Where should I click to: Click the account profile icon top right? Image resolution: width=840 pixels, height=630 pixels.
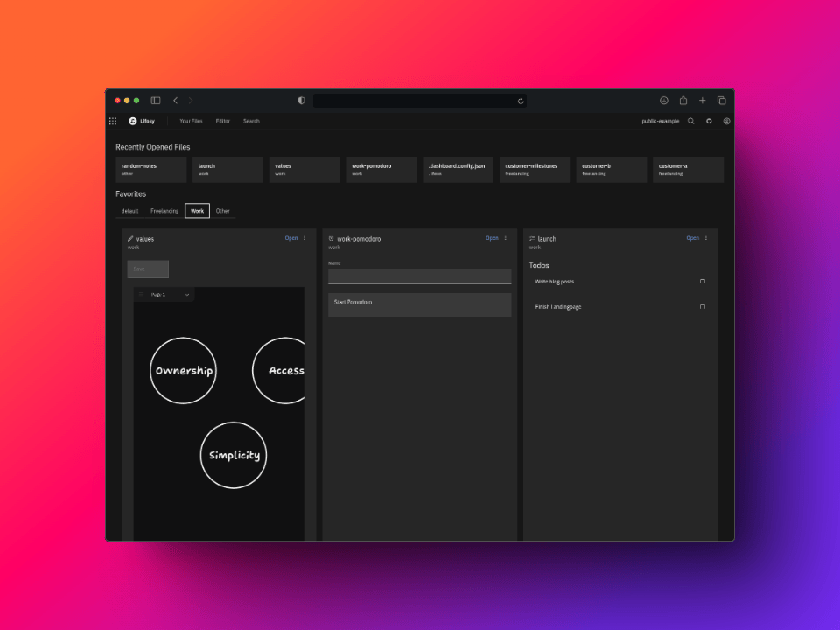click(x=726, y=121)
